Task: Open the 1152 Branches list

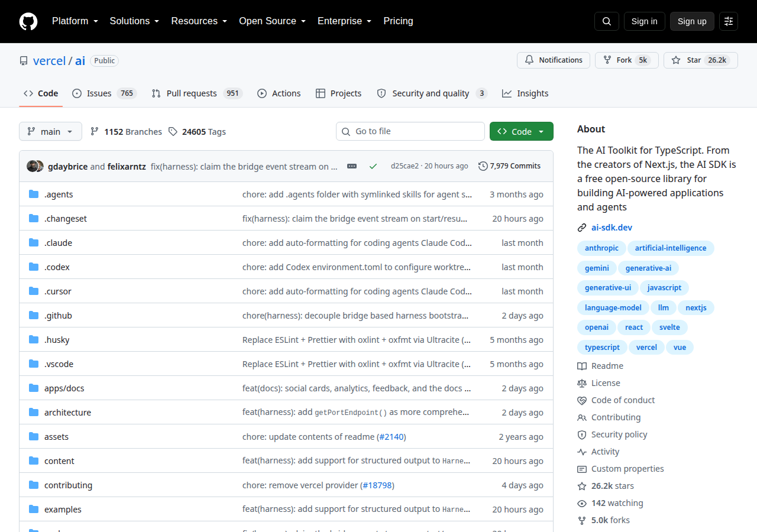Action: click(x=126, y=132)
